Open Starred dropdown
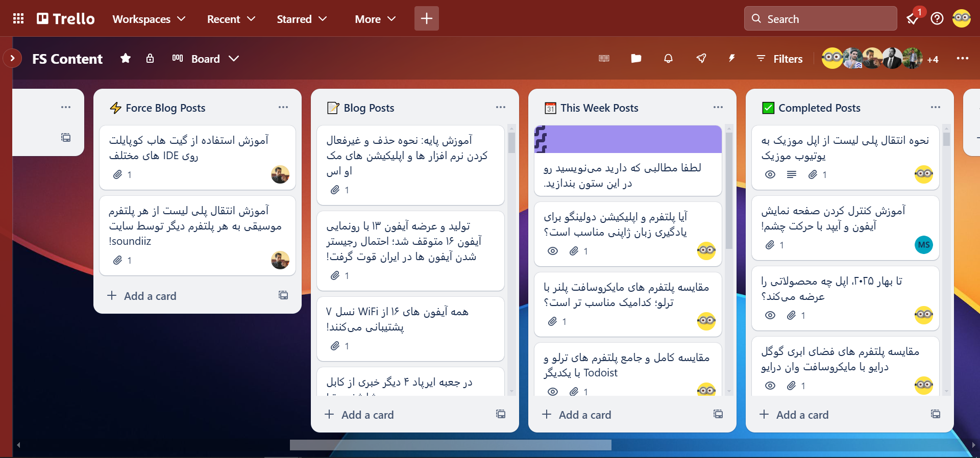The image size is (980, 458). coord(301,19)
